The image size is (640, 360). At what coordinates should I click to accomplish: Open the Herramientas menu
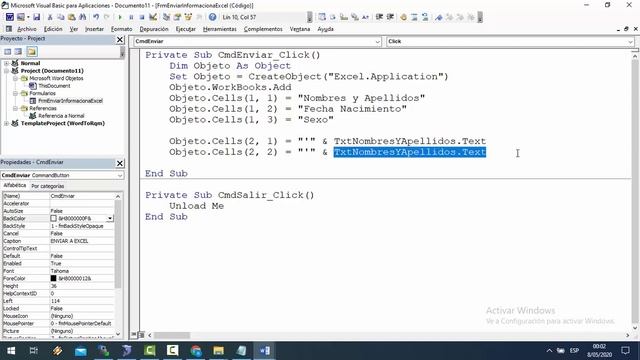click(x=220, y=29)
